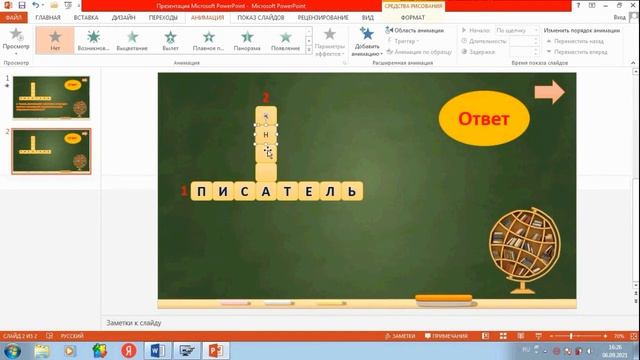Collapse the ribbon with the chevron
The width and height of the screenshot is (640, 360).
633,63
